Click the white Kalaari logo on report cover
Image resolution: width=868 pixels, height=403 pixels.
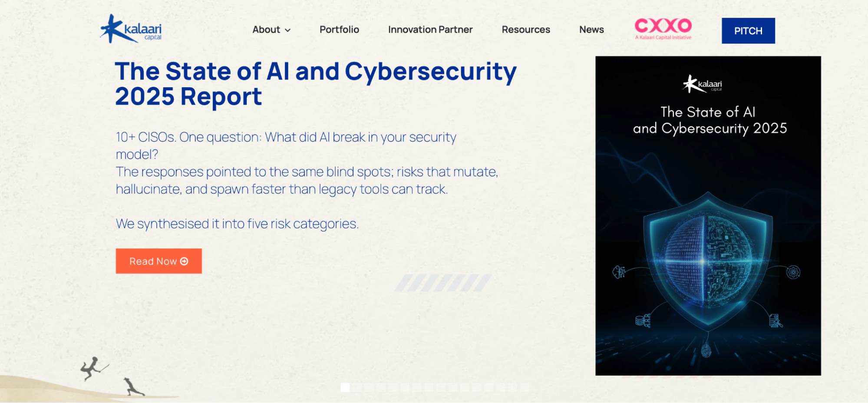point(702,84)
